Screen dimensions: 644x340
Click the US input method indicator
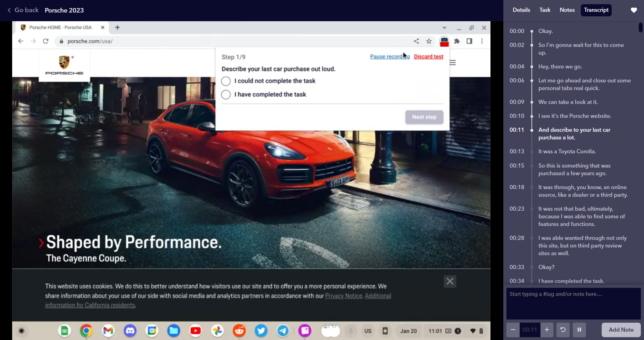tap(368, 331)
